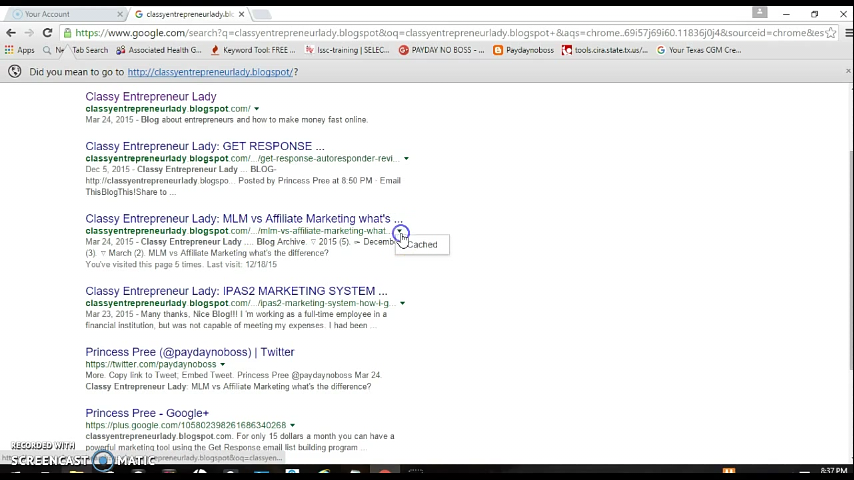Close the Your Account tab
This screenshot has height=480, width=854.
pyautogui.click(x=120, y=14)
